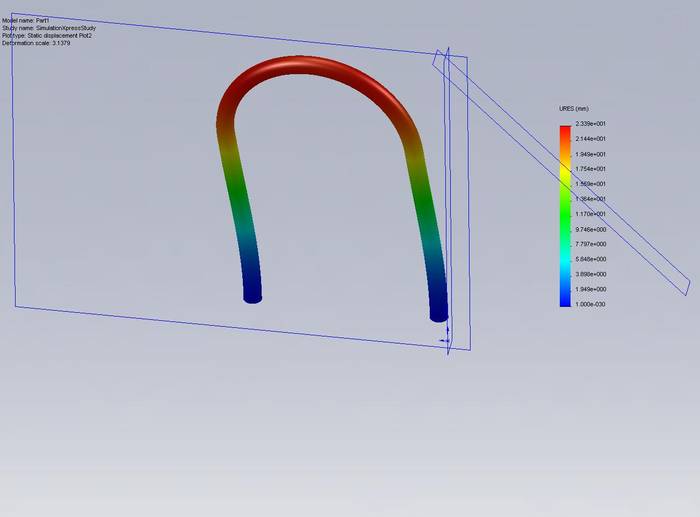Click the legend value 1.170e+001
Viewport: 700px width, 517px height.
tap(591, 214)
